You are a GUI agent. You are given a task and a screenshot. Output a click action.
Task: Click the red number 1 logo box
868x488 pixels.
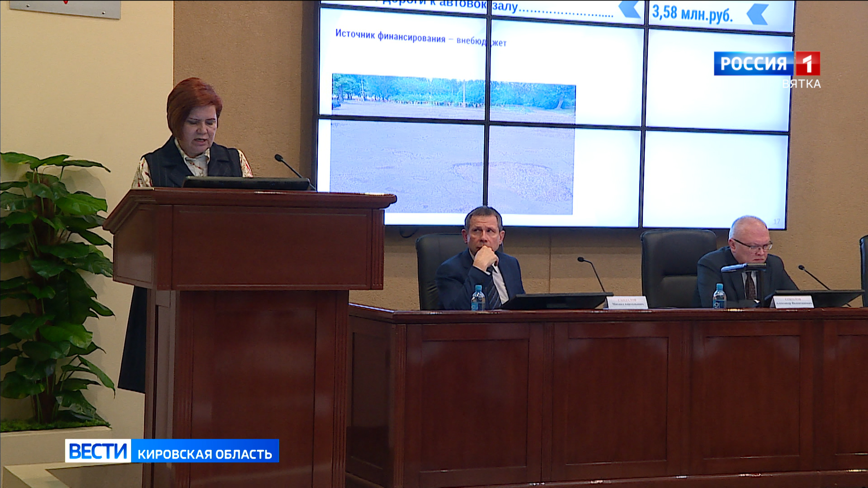click(807, 63)
